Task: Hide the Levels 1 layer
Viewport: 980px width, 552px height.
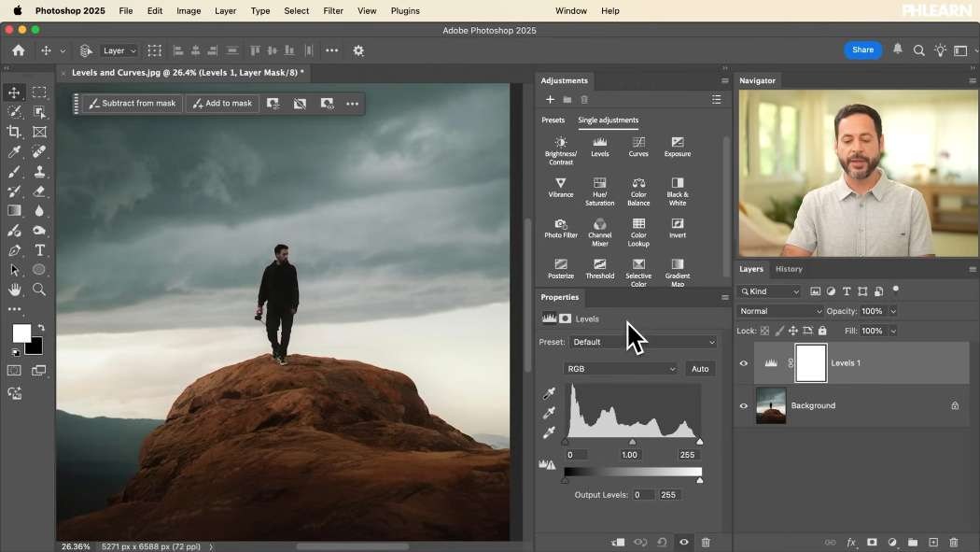Action: 743,363
